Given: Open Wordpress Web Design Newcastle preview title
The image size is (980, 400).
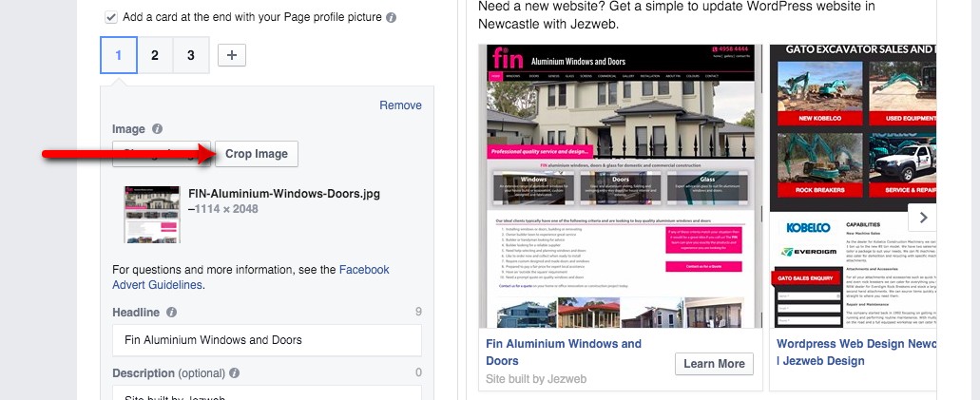Looking at the screenshot, I should click(856, 352).
